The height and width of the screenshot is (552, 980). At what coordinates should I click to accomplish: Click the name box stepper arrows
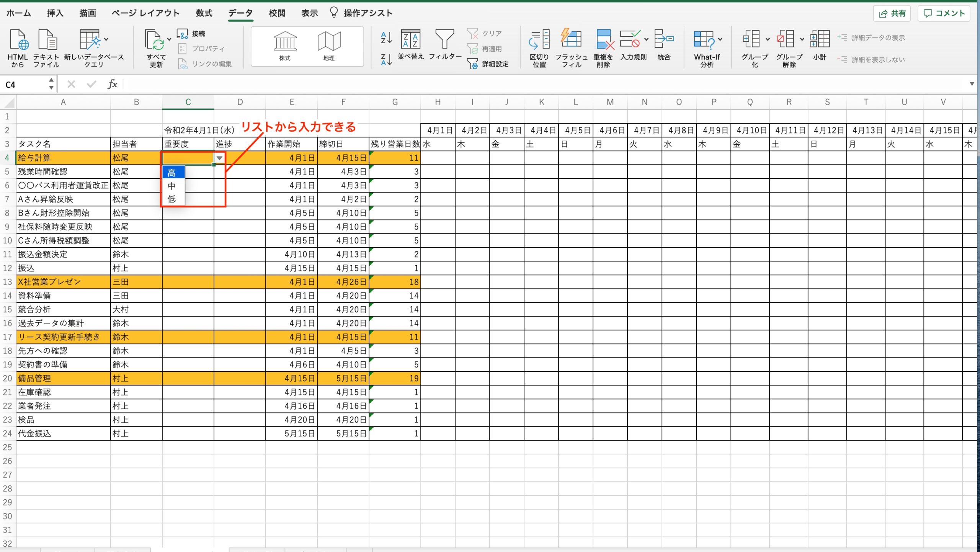tap(51, 84)
